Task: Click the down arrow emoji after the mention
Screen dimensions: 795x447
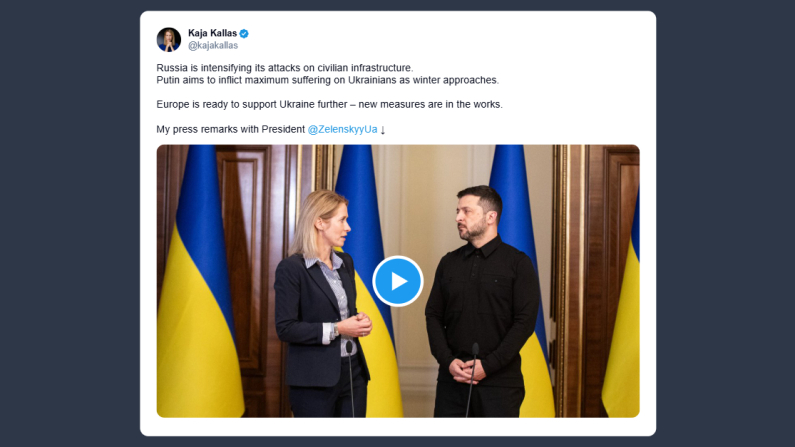Action: (x=383, y=130)
